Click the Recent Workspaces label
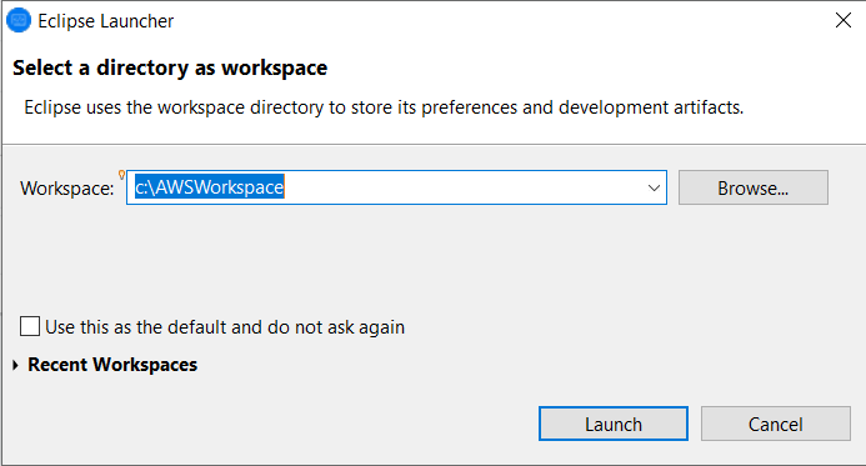This screenshot has height=466, width=866. tap(112, 365)
